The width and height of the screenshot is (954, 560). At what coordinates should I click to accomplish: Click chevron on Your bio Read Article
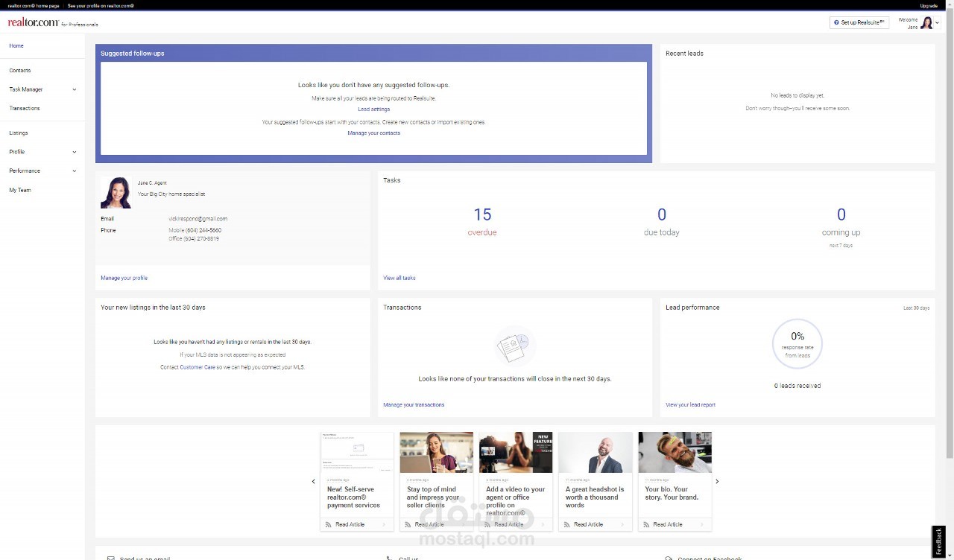(x=704, y=524)
